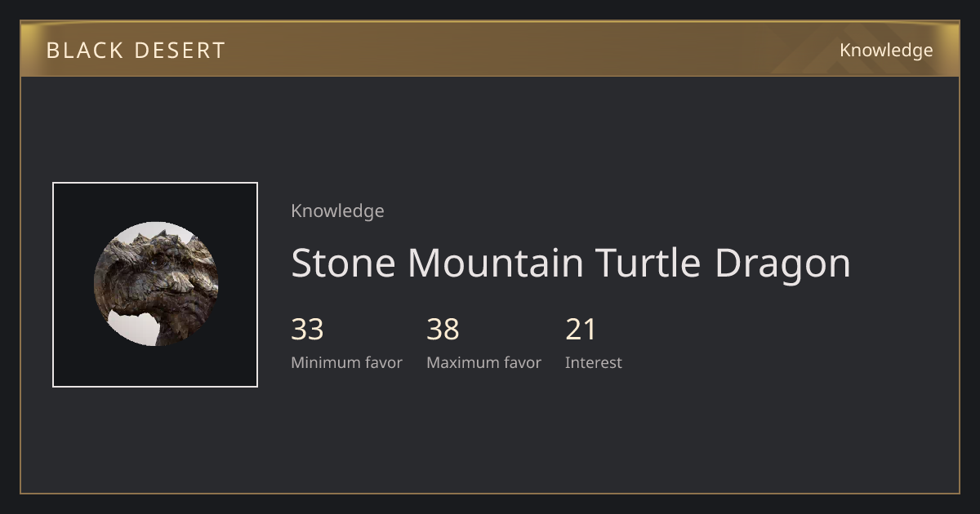The height and width of the screenshot is (514, 980).
Task: Click the Stone Mountain Turtle Dragon title
Action: [571, 264]
